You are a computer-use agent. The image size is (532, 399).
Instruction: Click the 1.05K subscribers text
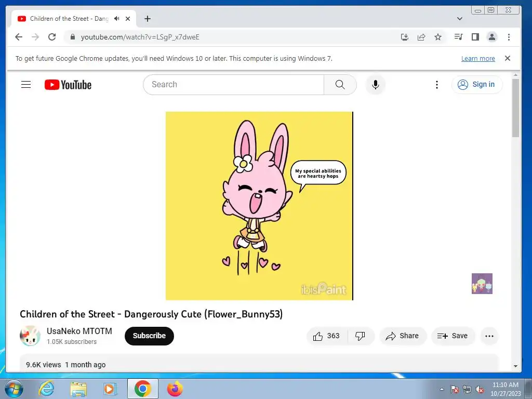[x=72, y=342]
